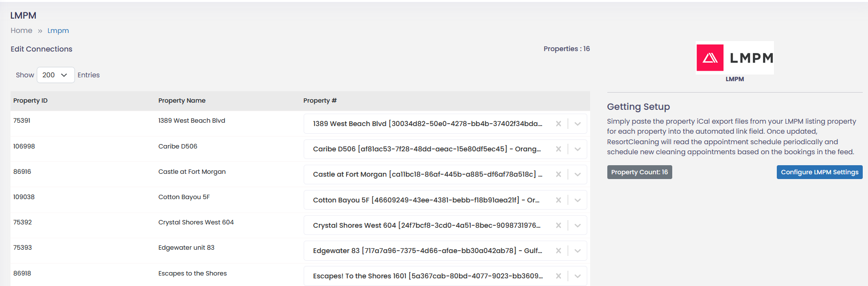Viewport: 868px width, 286px height.
Task: Click the LMPM logo image
Action: (734, 57)
